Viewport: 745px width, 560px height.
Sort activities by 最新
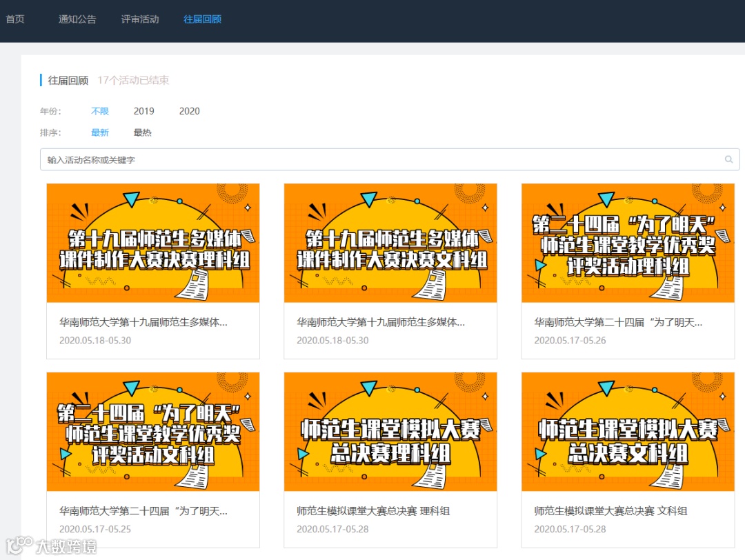coord(100,132)
